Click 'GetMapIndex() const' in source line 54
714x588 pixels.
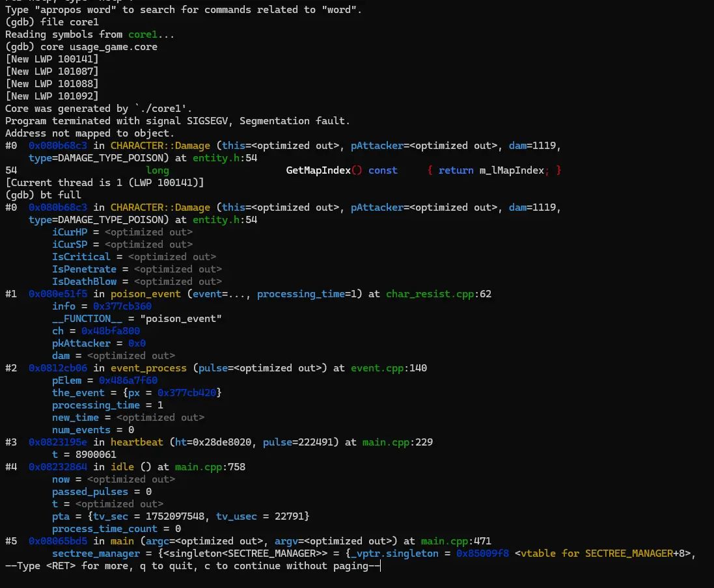(342, 170)
